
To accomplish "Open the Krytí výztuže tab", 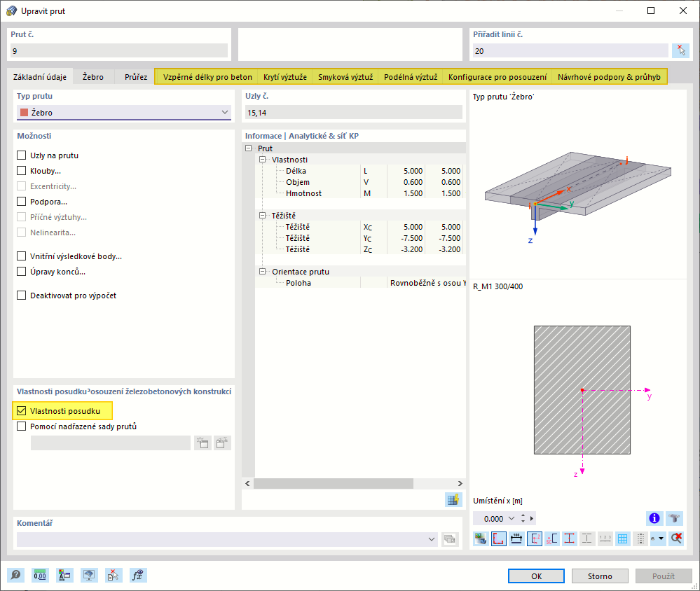I will point(284,77).
